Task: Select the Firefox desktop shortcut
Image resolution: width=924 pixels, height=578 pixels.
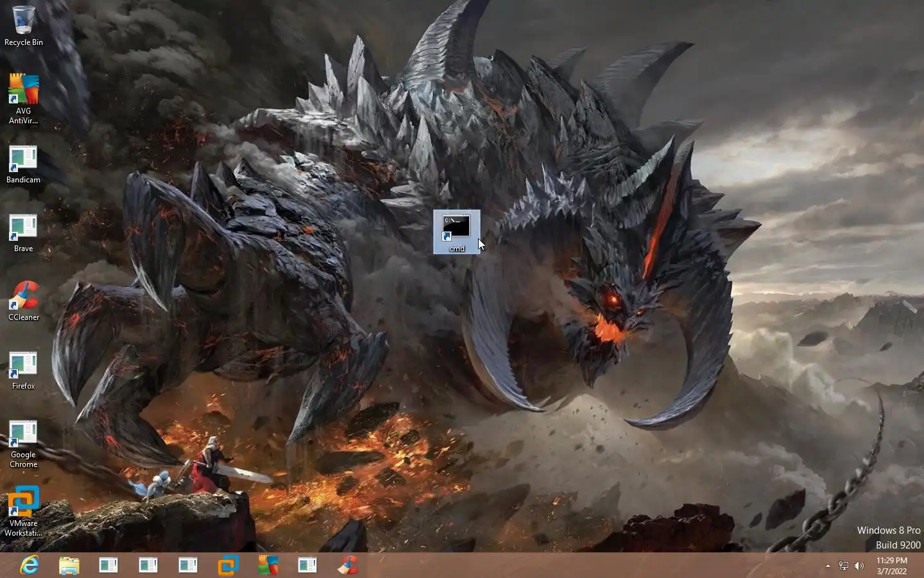Action: (23, 371)
